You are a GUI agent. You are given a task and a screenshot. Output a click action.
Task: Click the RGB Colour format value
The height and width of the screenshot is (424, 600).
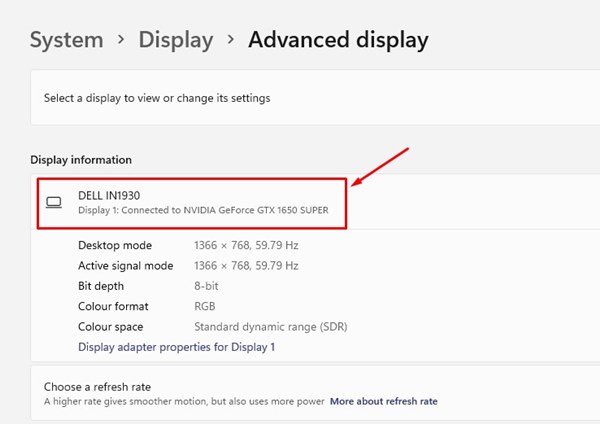click(x=204, y=306)
